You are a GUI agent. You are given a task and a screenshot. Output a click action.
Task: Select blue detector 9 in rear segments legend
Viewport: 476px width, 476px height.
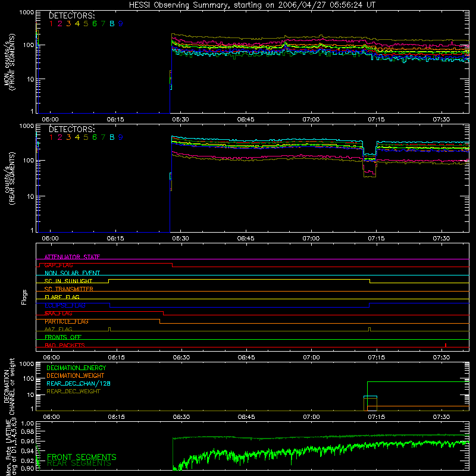click(x=121, y=137)
